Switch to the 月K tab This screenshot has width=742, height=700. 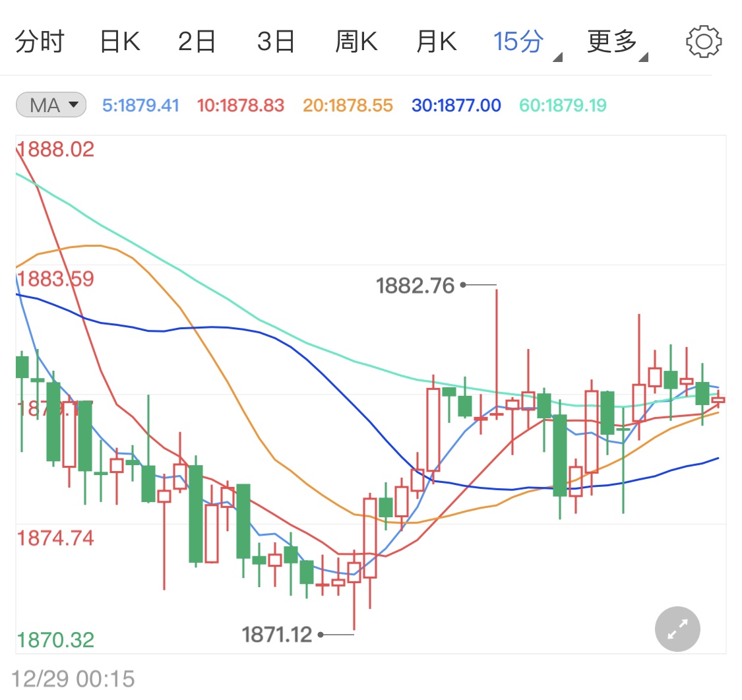tap(437, 41)
